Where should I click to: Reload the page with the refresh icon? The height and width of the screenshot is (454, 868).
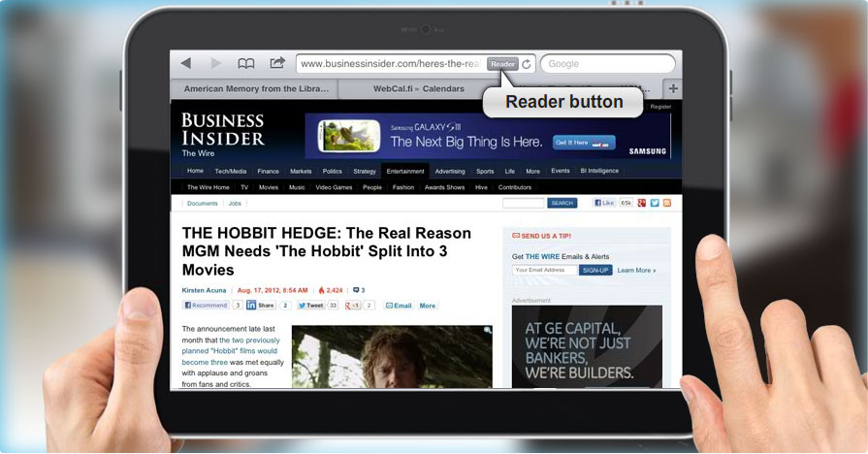526,64
